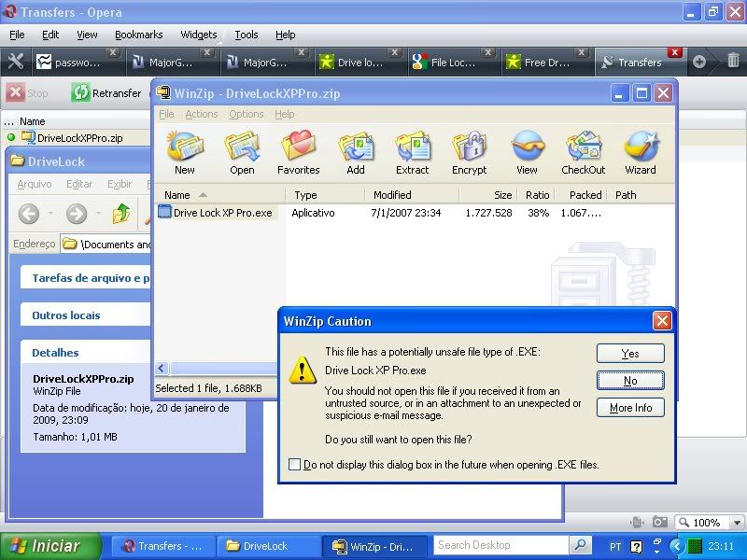Launch the WinZip Wizard icon

tap(641, 153)
